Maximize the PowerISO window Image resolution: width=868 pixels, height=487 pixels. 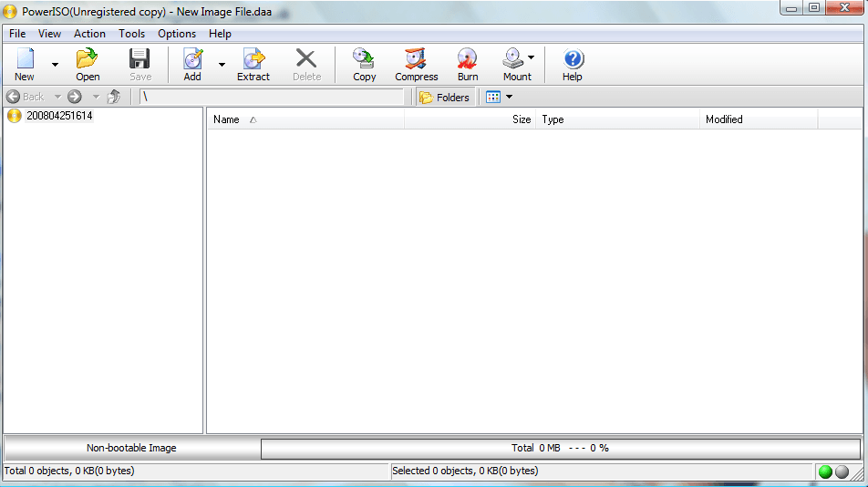click(813, 7)
